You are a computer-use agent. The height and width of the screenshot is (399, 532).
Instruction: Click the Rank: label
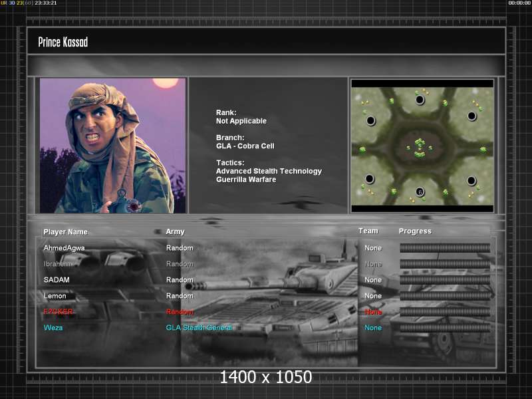(x=226, y=112)
